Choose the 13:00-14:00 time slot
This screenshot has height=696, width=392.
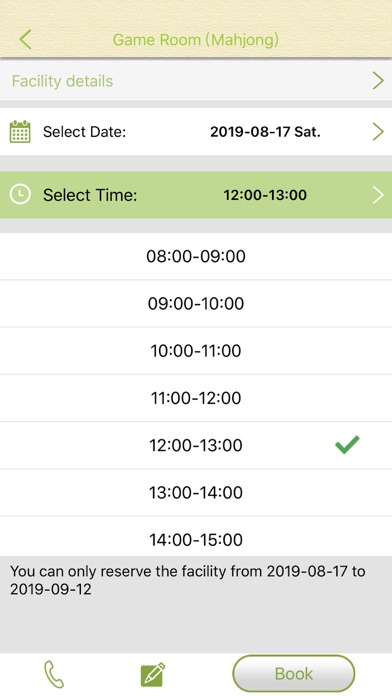click(196, 492)
